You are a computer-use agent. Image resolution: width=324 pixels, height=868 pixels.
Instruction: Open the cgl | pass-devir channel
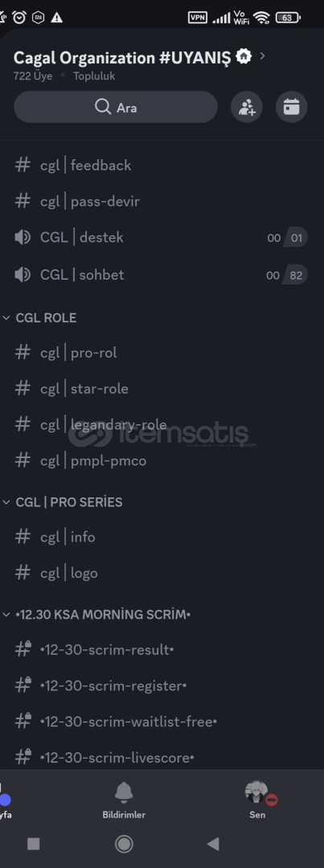161,202
